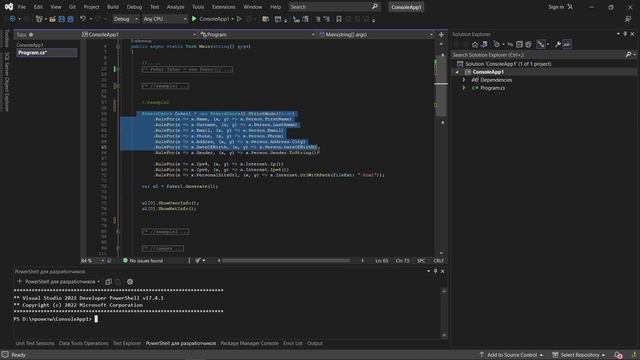Switch to the Output tab
Viewport: 640px width, 360px height.
(315, 343)
